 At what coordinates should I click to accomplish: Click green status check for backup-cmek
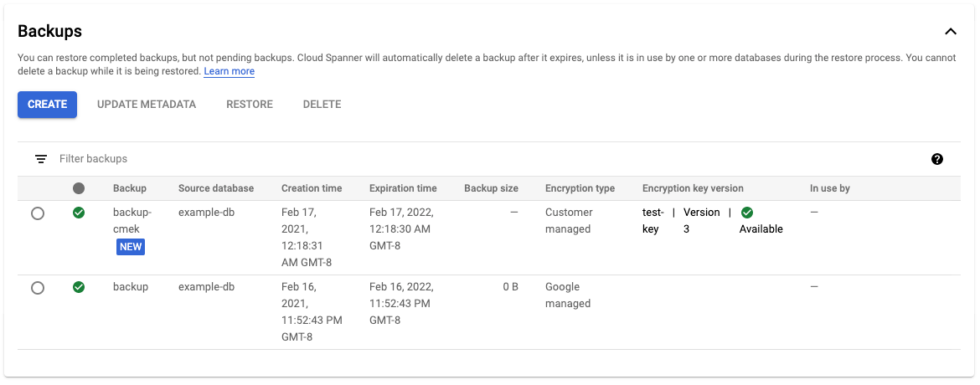(x=79, y=213)
